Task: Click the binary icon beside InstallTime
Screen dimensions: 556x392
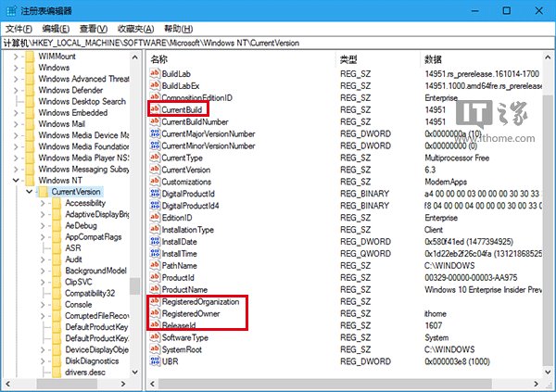Action: (155, 253)
